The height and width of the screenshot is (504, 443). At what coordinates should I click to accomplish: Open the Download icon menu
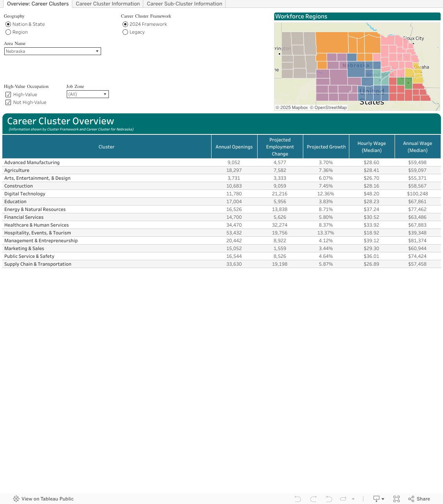pyautogui.click(x=378, y=499)
